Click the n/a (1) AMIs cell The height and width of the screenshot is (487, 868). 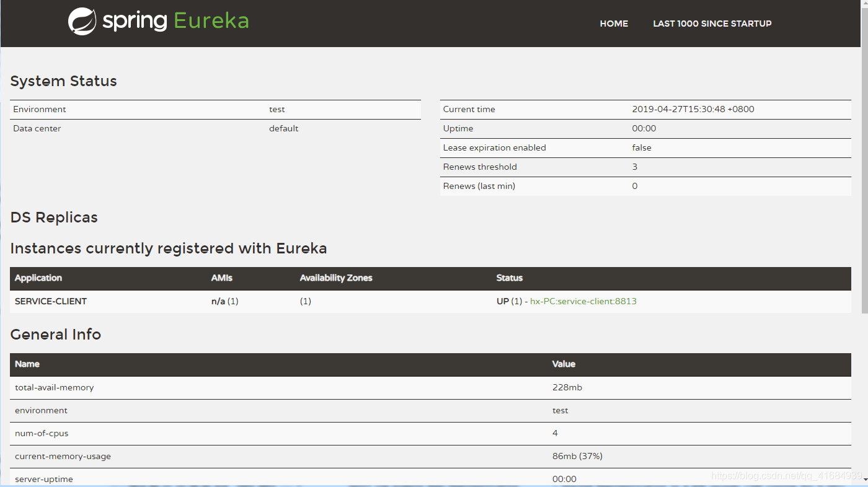coord(225,301)
